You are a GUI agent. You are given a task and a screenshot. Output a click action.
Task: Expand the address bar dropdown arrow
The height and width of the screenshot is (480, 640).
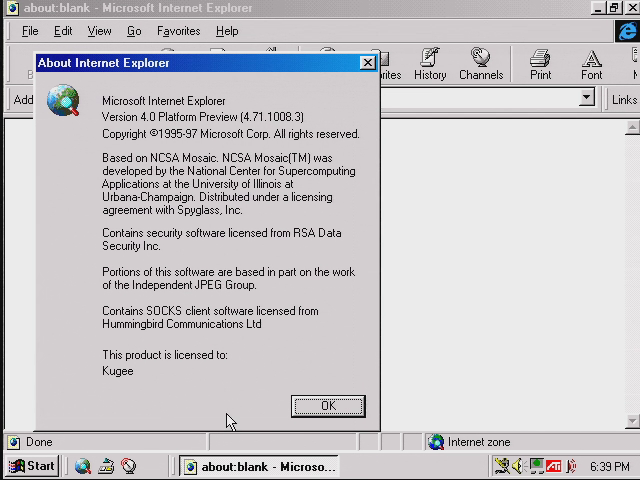point(587,98)
